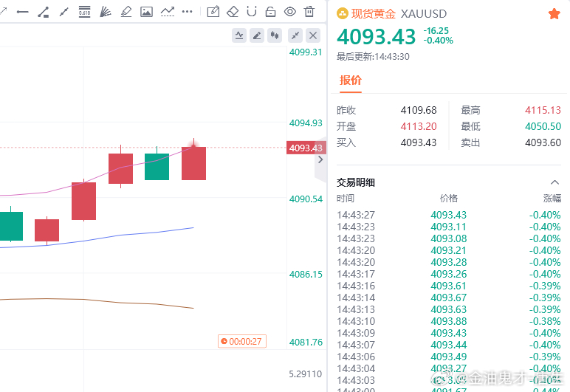Click the 昨收 value 4109.68
This screenshot has width=570, height=392.
pyautogui.click(x=419, y=110)
